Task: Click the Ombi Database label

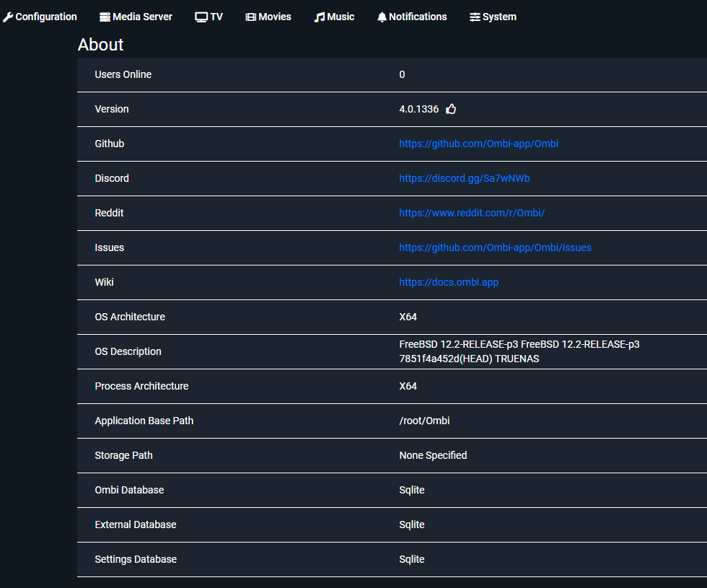Action: coord(129,490)
